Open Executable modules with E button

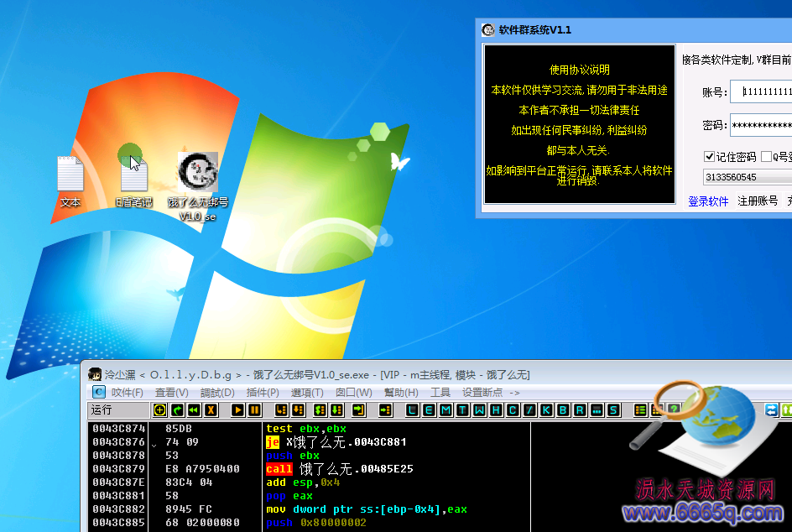point(429,409)
